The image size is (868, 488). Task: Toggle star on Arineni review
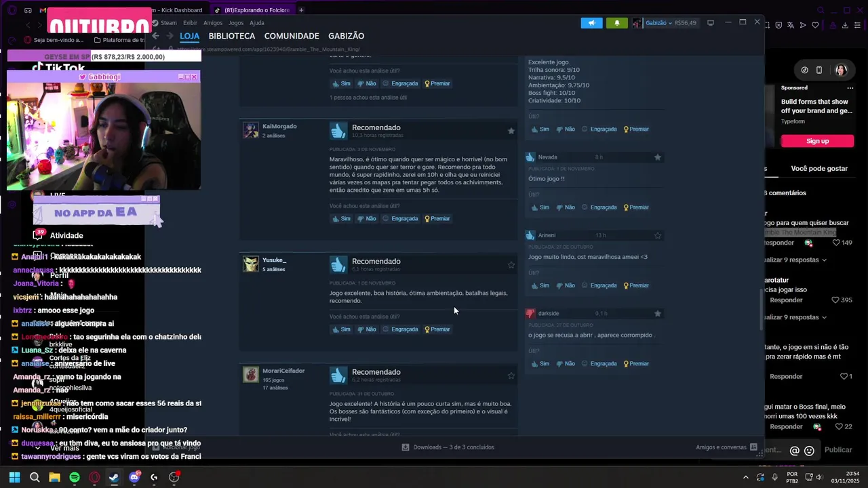(x=658, y=235)
